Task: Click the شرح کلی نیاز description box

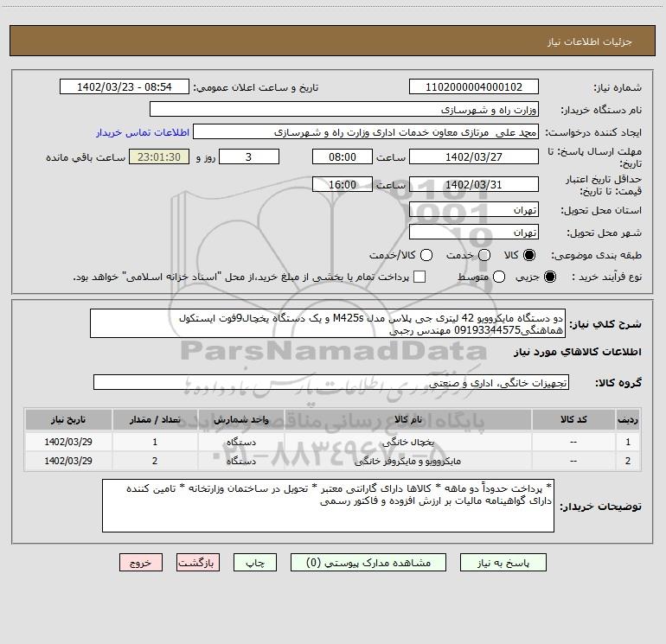Action: (328, 323)
